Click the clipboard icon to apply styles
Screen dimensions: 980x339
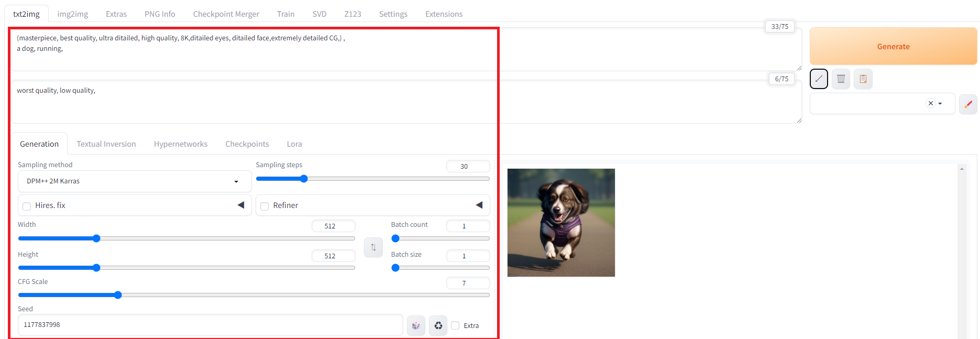coord(863,79)
